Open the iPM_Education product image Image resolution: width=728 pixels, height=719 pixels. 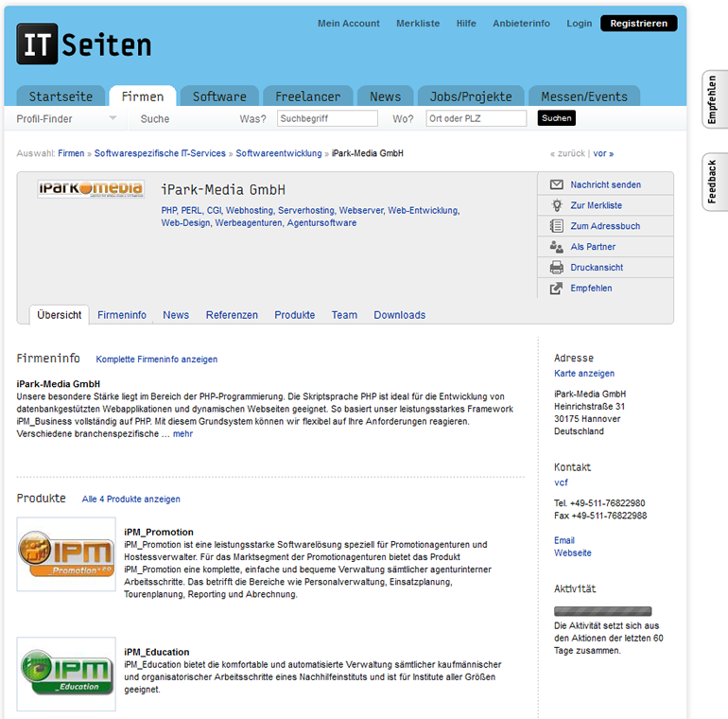[66, 674]
